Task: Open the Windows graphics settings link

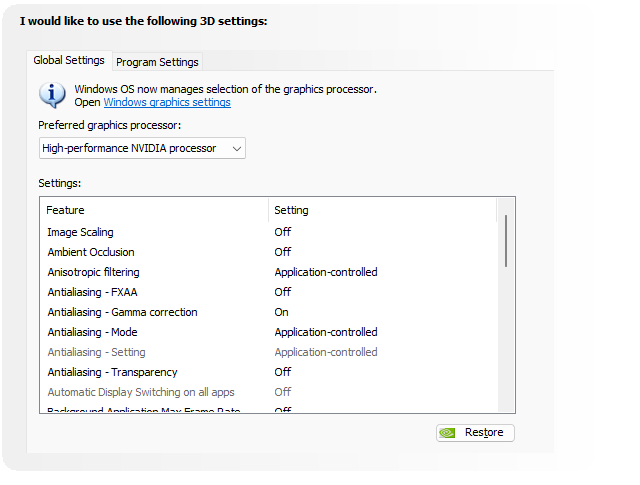Action: [167, 102]
